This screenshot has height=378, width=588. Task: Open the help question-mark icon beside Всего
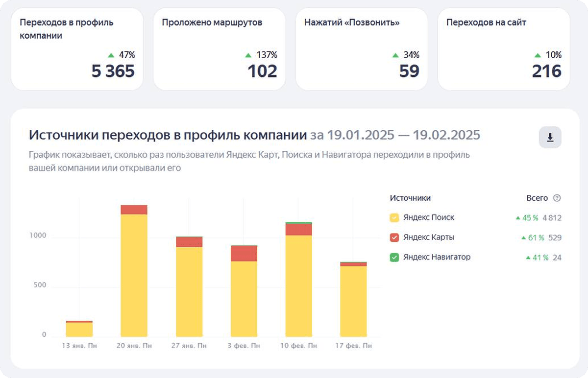(557, 198)
